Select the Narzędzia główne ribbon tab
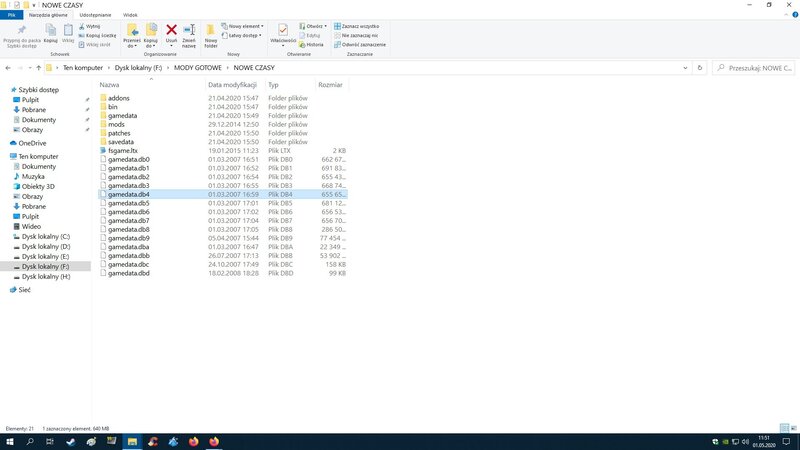The image size is (800, 450). [48, 15]
